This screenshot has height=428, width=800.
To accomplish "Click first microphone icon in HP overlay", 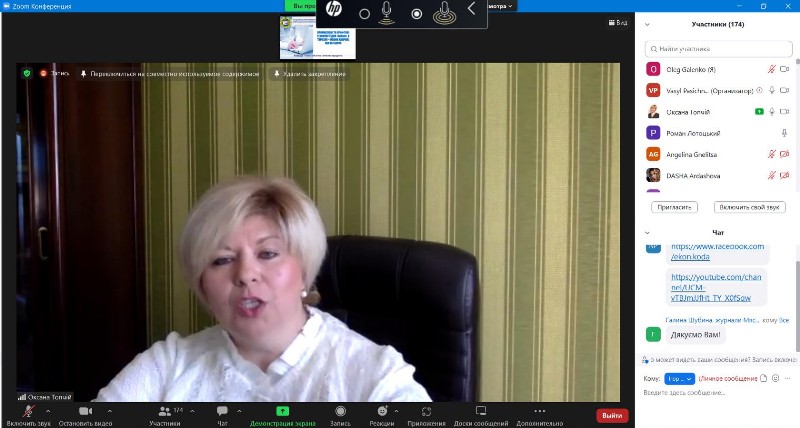I will (387, 13).
